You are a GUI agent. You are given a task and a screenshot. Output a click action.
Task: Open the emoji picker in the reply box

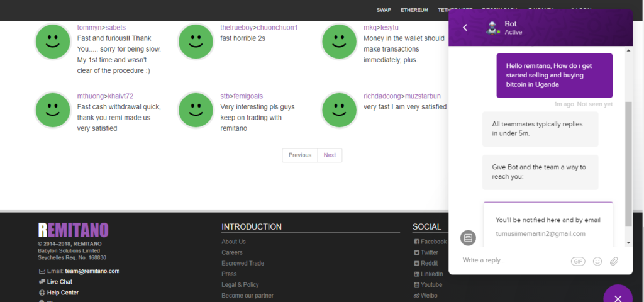click(597, 261)
